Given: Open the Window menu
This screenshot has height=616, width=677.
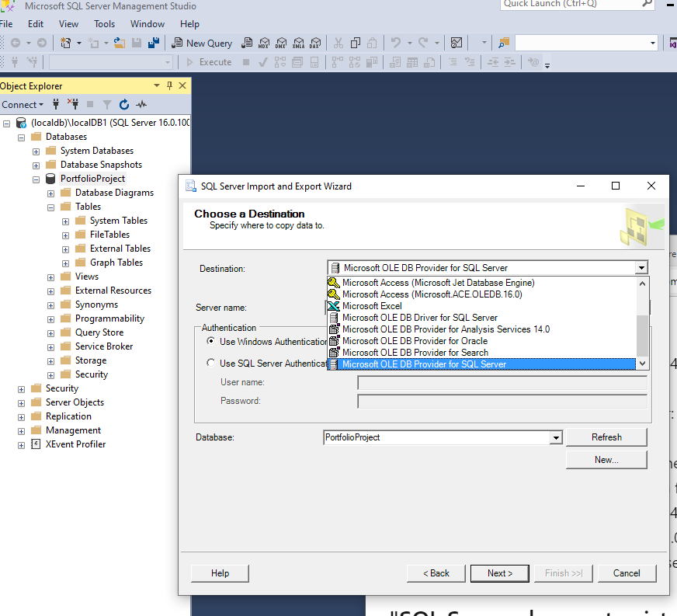Looking at the screenshot, I should 148,24.
